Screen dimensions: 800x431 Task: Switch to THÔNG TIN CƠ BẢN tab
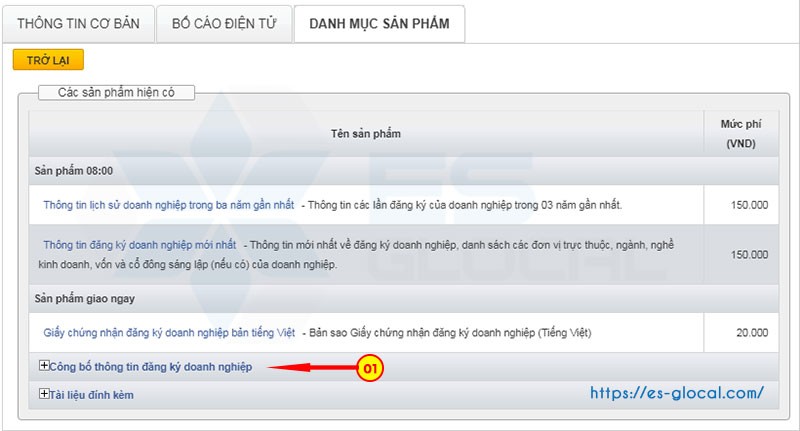pos(78,24)
